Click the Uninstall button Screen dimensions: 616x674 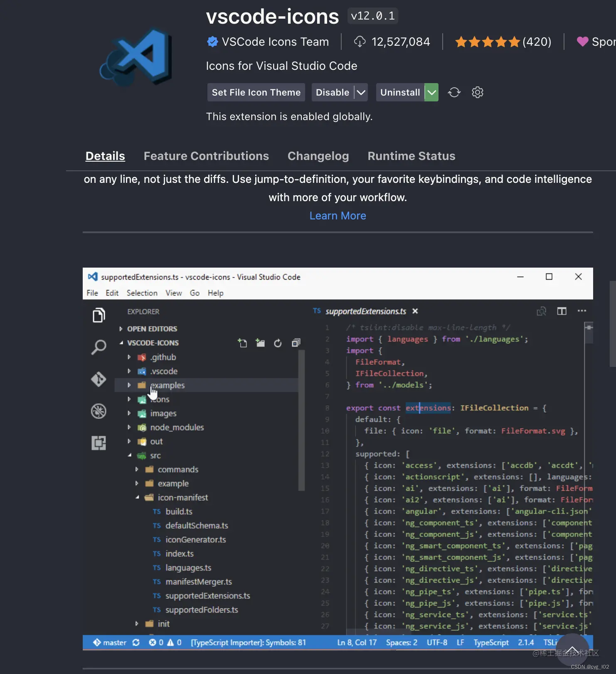(400, 92)
